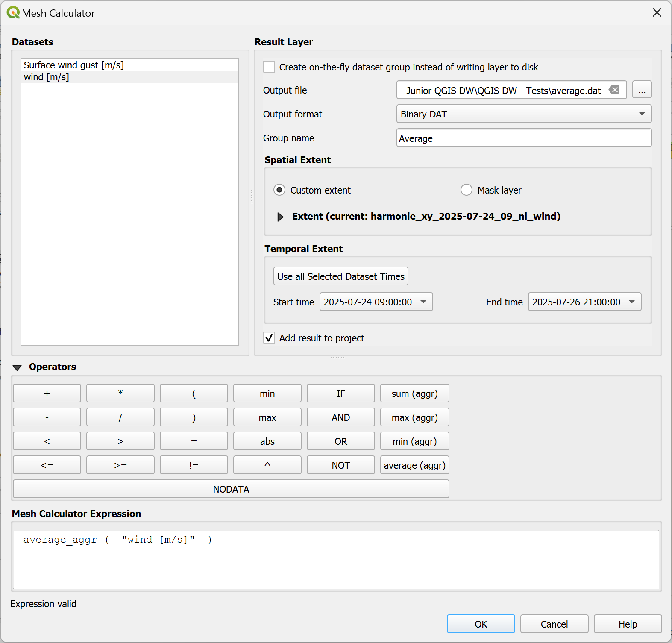This screenshot has height=643, width=672.
Task: Open the Output format dropdown
Action: coord(523,114)
